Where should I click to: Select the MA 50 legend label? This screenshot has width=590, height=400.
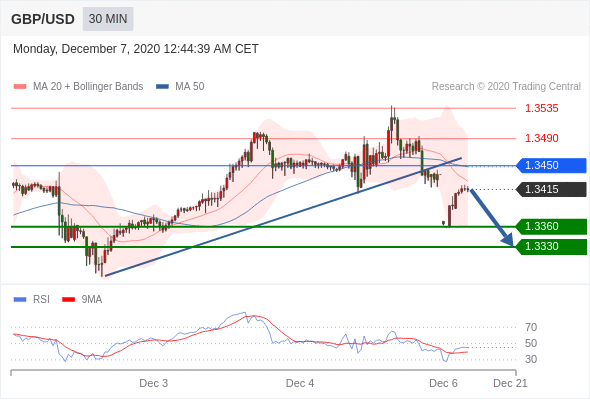click(x=190, y=87)
